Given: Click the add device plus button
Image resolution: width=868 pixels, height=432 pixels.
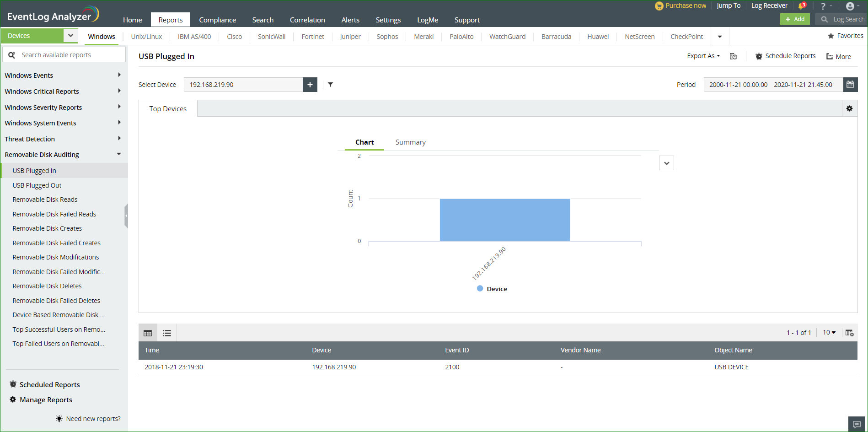Looking at the screenshot, I should pyautogui.click(x=310, y=85).
